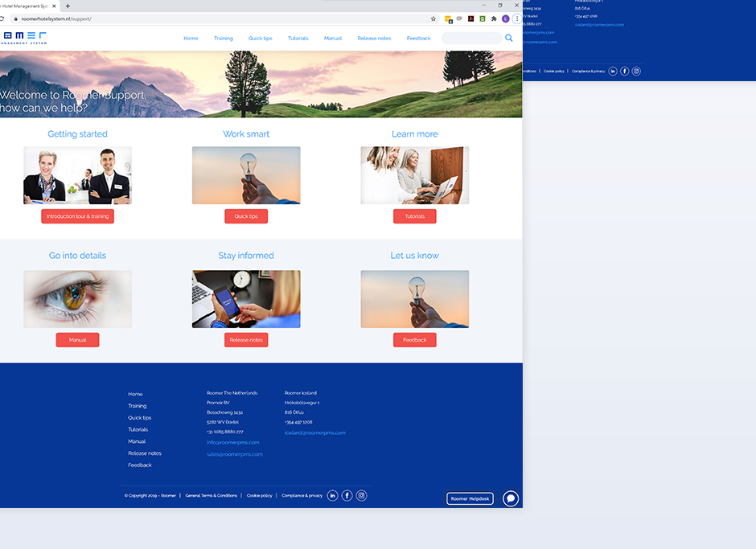This screenshot has width=756, height=549.
Task: Click the purple profile avatar in Chrome's toolbar
Action: (505, 18)
